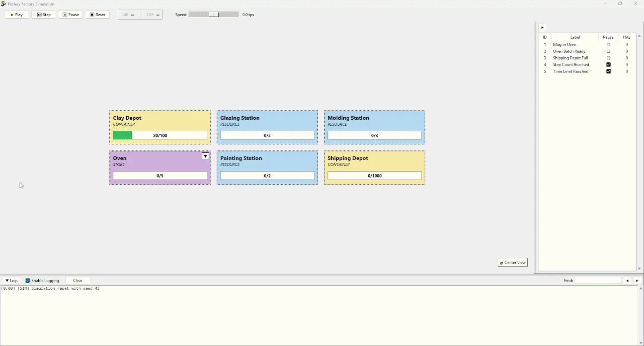Adjust the Speed slider handle

point(214,15)
